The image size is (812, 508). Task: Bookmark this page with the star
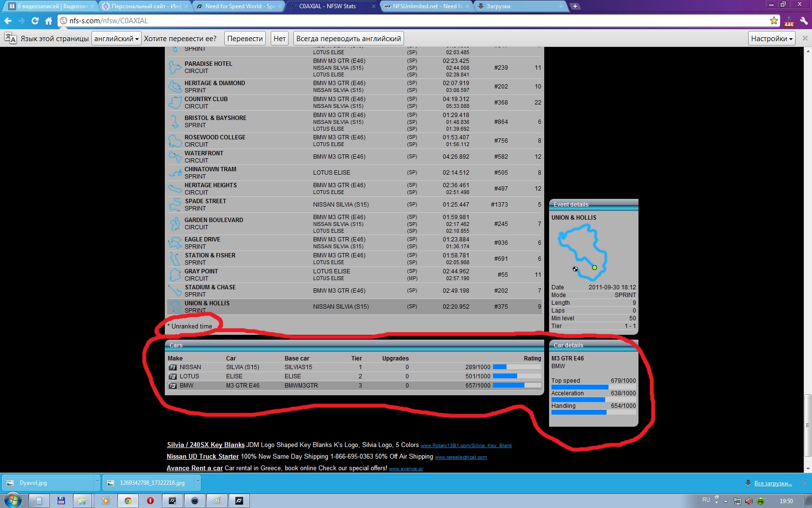(x=774, y=20)
